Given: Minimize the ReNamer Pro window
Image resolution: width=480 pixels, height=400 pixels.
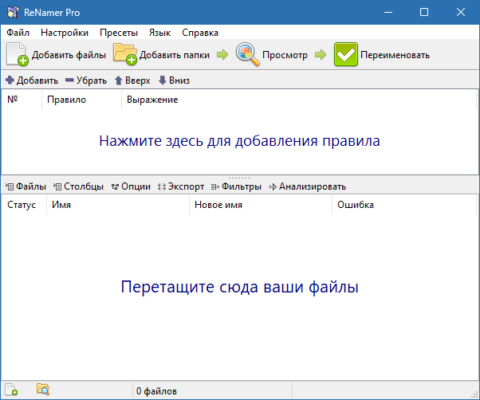Looking at the screenshot, I should click(388, 12).
